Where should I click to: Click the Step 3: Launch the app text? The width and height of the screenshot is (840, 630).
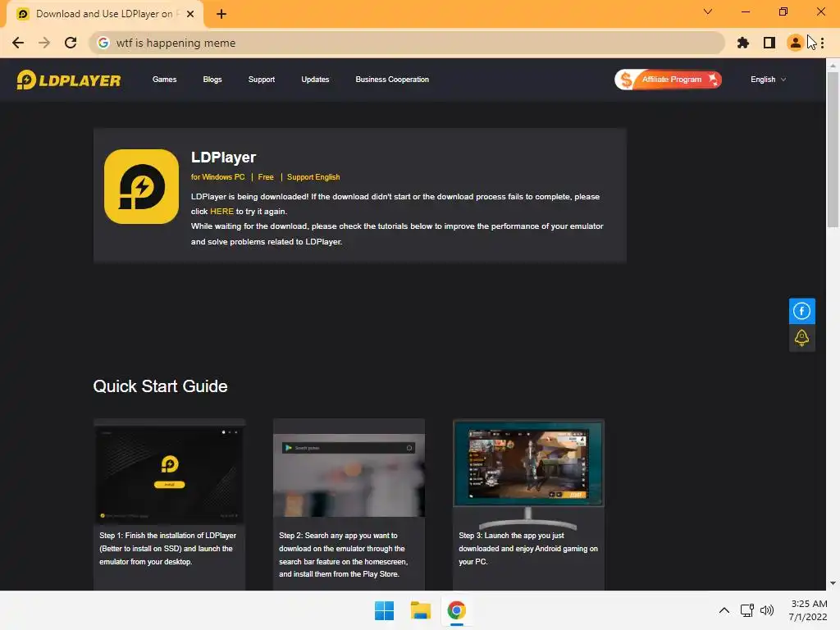point(528,549)
